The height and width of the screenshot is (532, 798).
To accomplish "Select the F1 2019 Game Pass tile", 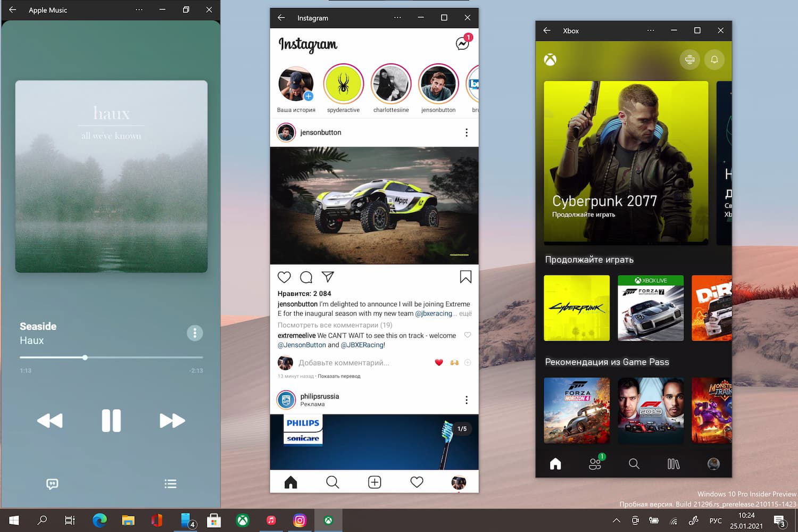I will [x=651, y=411].
